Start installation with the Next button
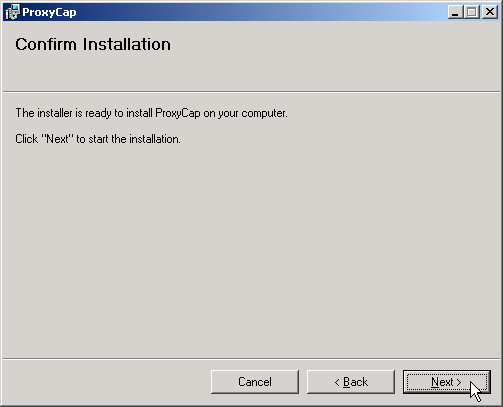Screen dimensions: 503x407 click(x=447, y=382)
